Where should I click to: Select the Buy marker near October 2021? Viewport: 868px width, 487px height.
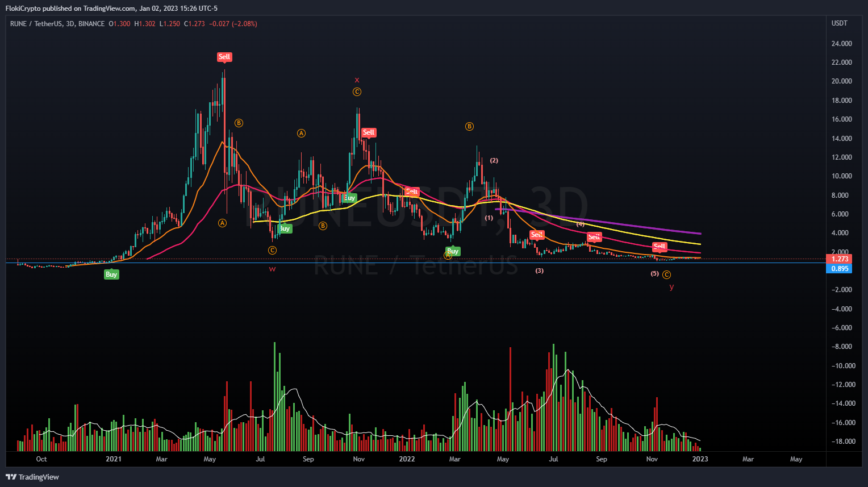click(349, 198)
